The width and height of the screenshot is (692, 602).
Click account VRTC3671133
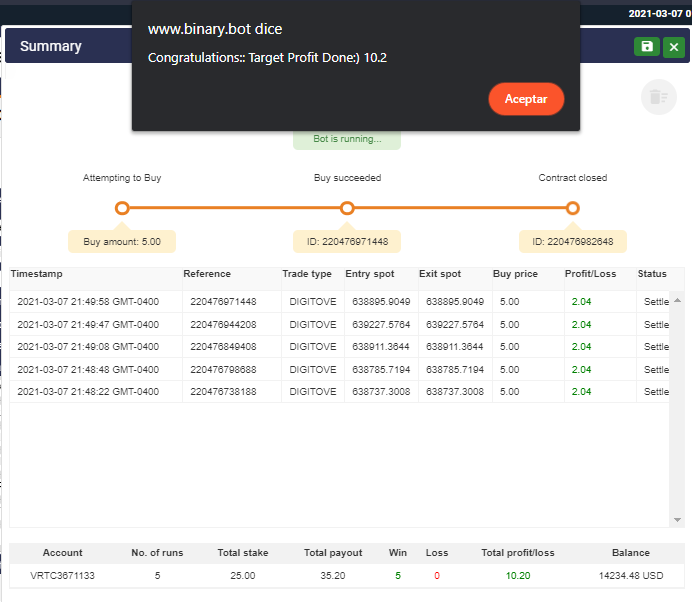click(x=62, y=576)
